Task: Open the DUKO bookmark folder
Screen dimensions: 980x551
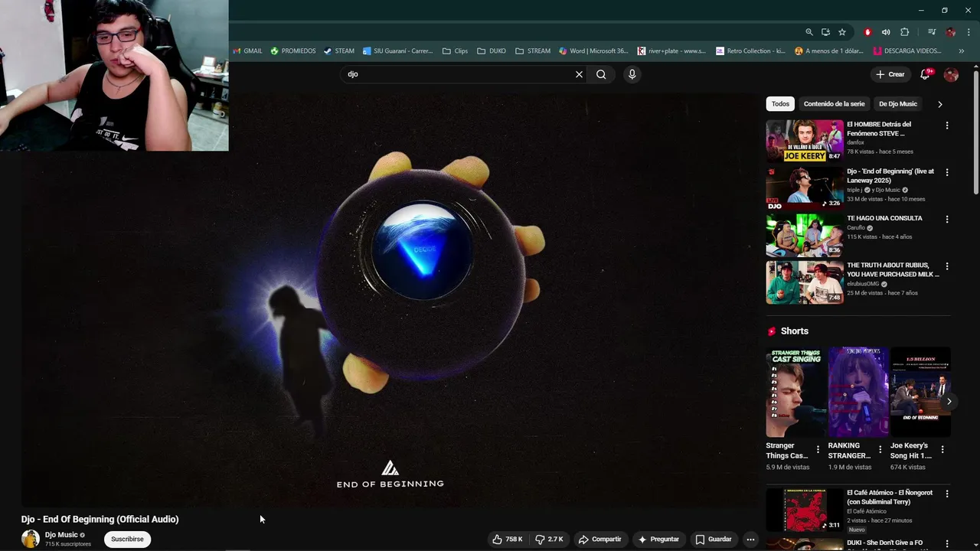Action: coord(492,51)
